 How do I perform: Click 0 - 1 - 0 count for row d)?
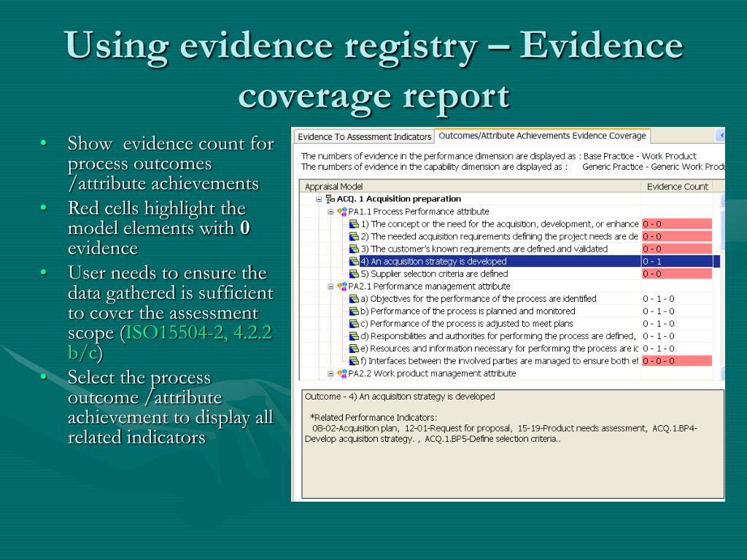tap(659, 335)
